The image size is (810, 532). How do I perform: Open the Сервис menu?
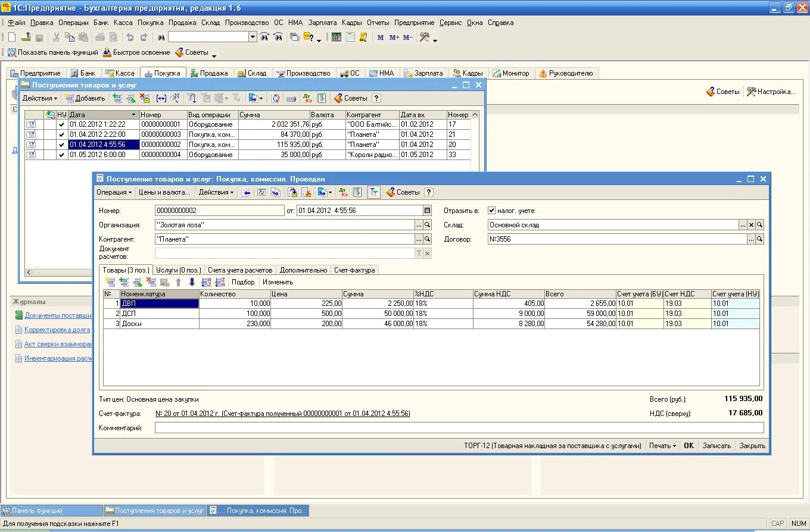pos(450,23)
